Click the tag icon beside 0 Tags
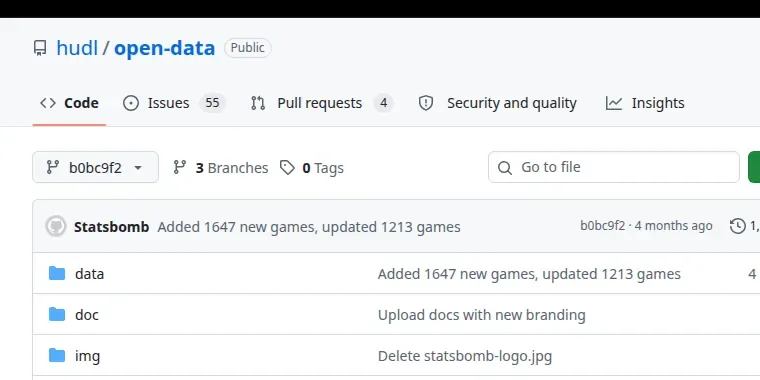Screen dimensions: 760x380 coord(287,168)
